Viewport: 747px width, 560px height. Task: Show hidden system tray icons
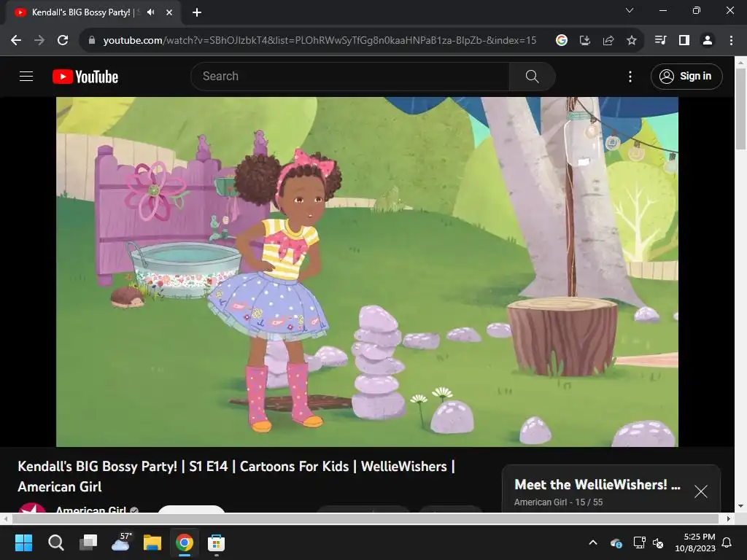593,542
